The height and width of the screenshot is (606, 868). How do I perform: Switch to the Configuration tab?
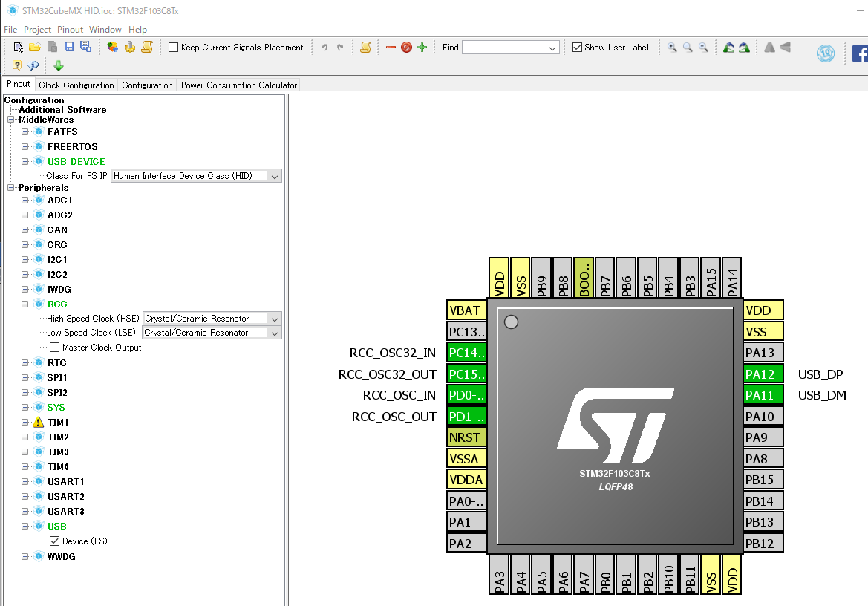[x=147, y=85]
